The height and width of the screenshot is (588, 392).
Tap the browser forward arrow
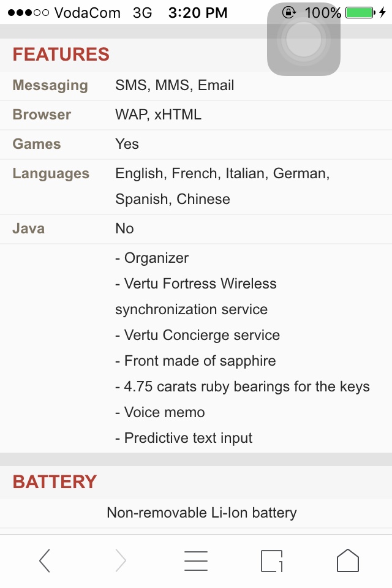[121, 560]
